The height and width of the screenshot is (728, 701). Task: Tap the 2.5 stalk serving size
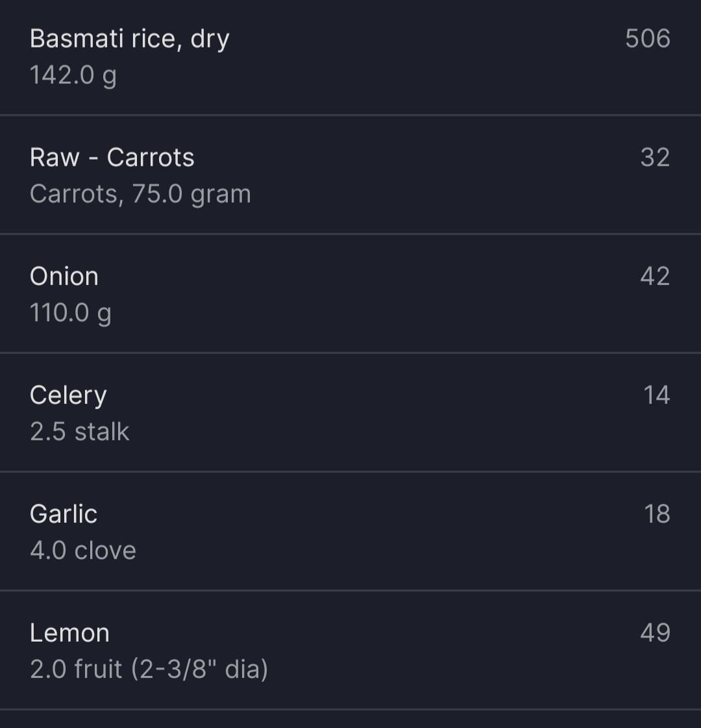[x=79, y=432]
